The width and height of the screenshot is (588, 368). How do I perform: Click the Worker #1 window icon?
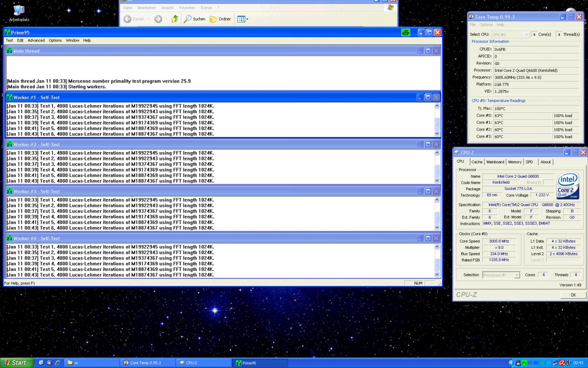click(9, 97)
